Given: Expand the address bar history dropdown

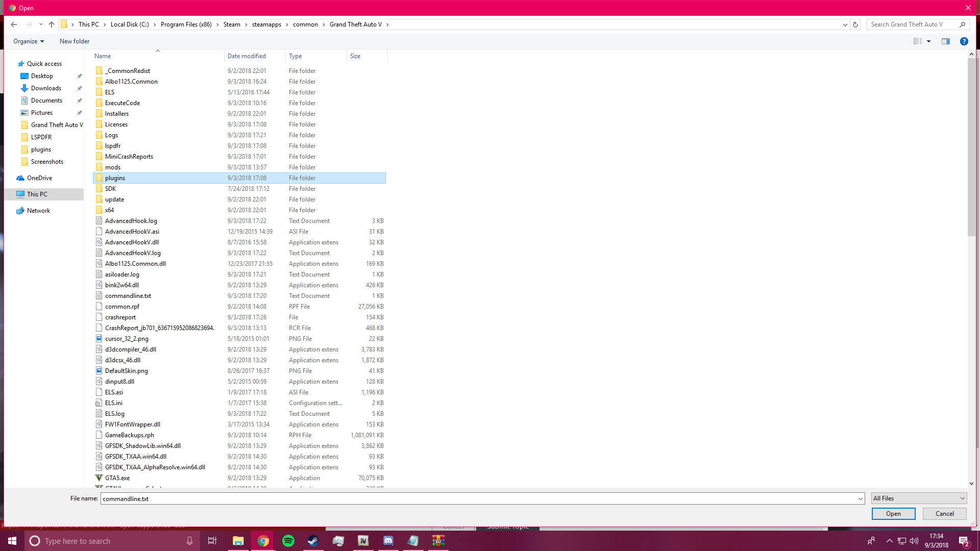Looking at the screenshot, I should point(845,24).
